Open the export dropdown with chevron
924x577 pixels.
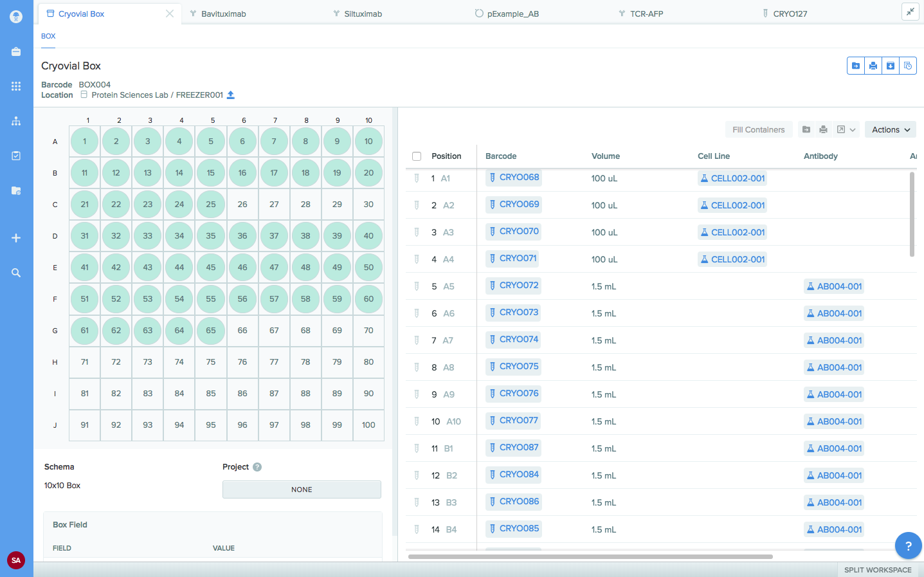(846, 129)
